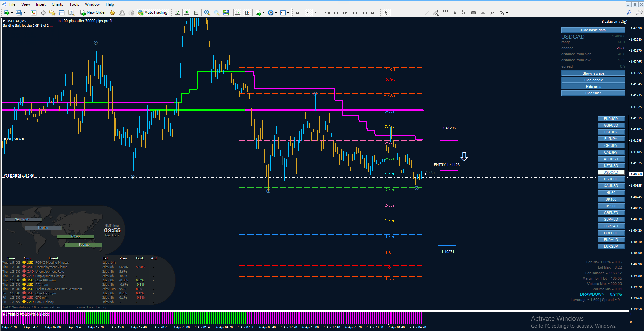Viewport: 644px width, 332px height.
Task: Insert a text object on the chart
Action: coord(455,13)
